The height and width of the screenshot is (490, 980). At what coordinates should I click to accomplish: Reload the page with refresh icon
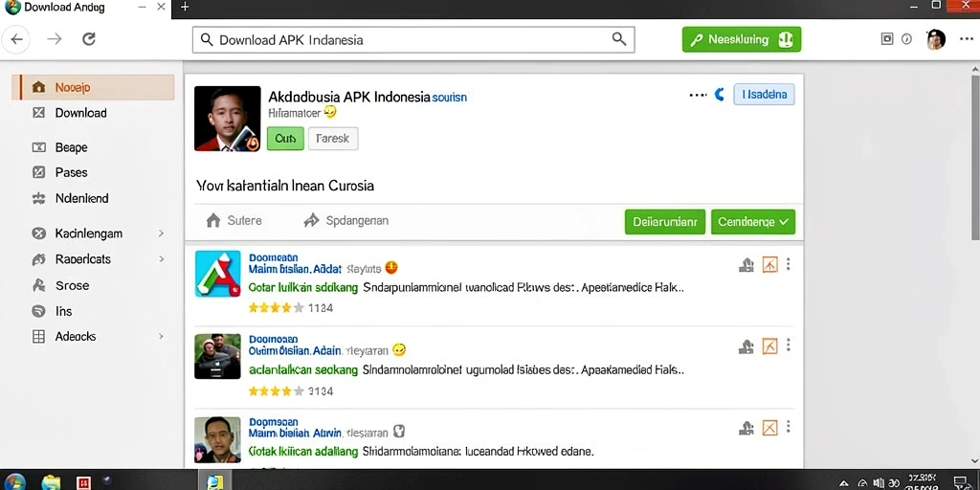(x=89, y=39)
